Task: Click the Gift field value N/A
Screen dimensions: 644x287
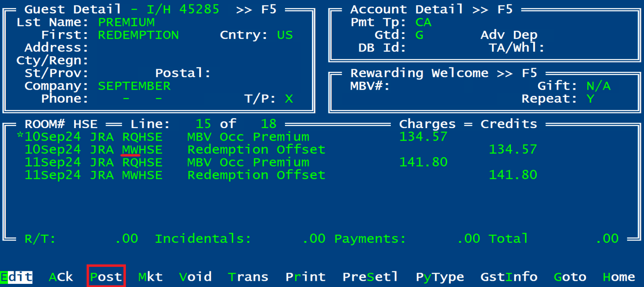Action: [x=598, y=86]
